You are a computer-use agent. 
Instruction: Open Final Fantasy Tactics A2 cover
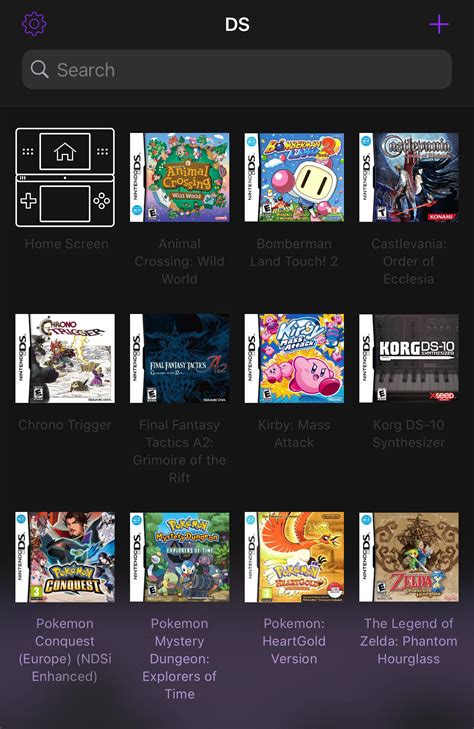click(x=179, y=358)
